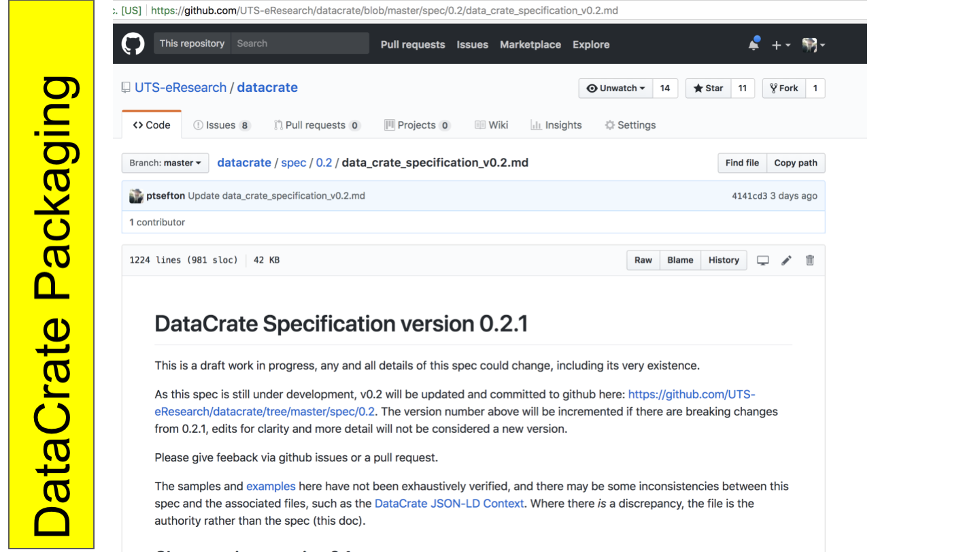980x552 pixels.
Task: Open the Branch: master selector
Action: pyautogui.click(x=165, y=163)
